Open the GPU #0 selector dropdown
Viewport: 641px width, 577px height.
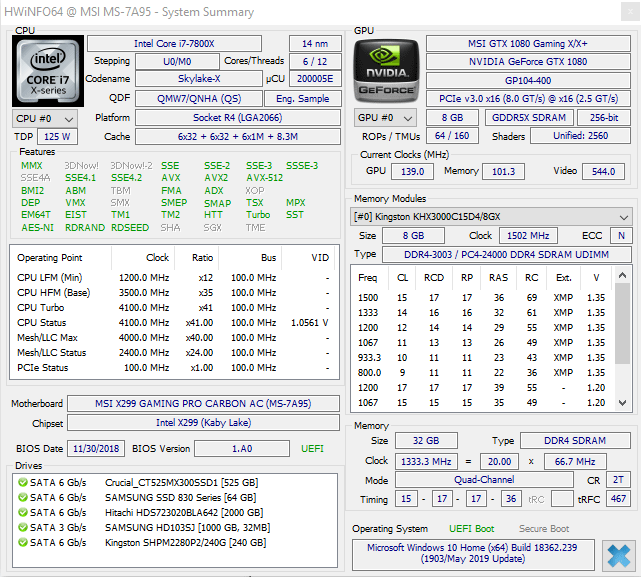pos(385,118)
